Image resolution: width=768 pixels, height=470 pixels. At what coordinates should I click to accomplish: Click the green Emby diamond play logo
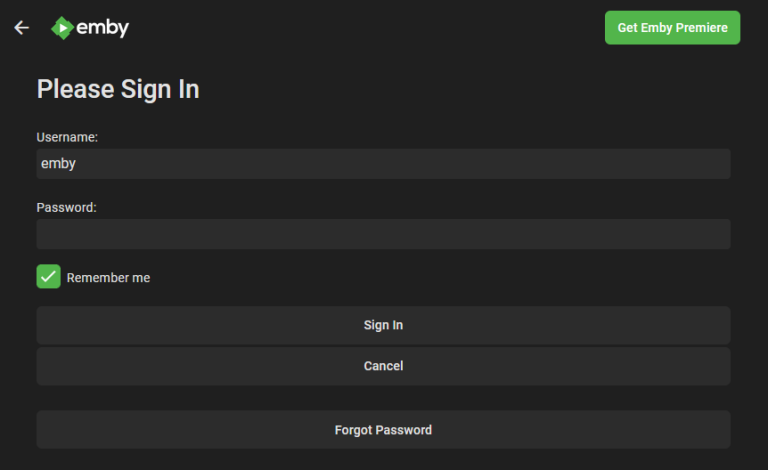(62, 28)
